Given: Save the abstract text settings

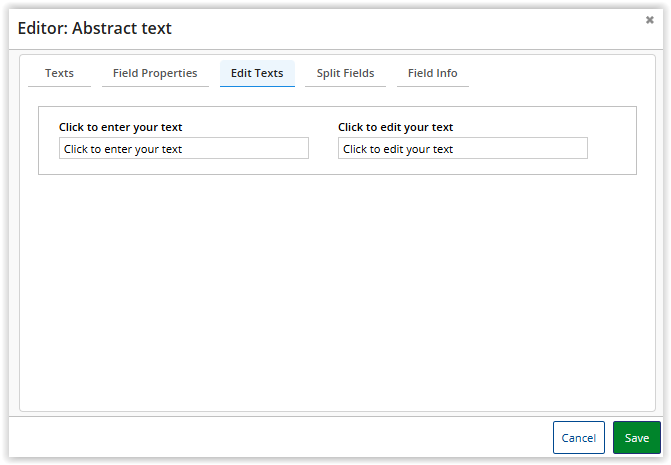Looking at the screenshot, I should point(637,437).
